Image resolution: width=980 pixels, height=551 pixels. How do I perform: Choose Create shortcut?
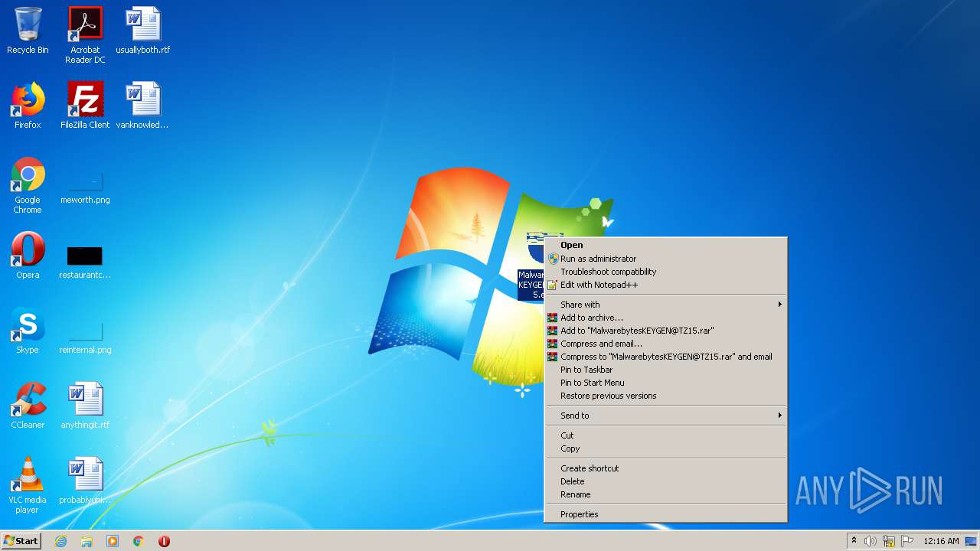click(x=665, y=468)
